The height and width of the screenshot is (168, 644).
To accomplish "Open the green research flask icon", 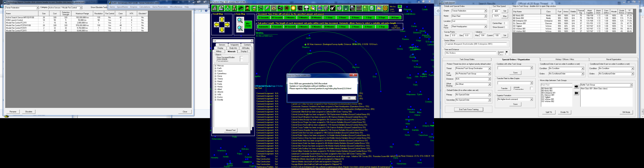I will coord(228,8).
